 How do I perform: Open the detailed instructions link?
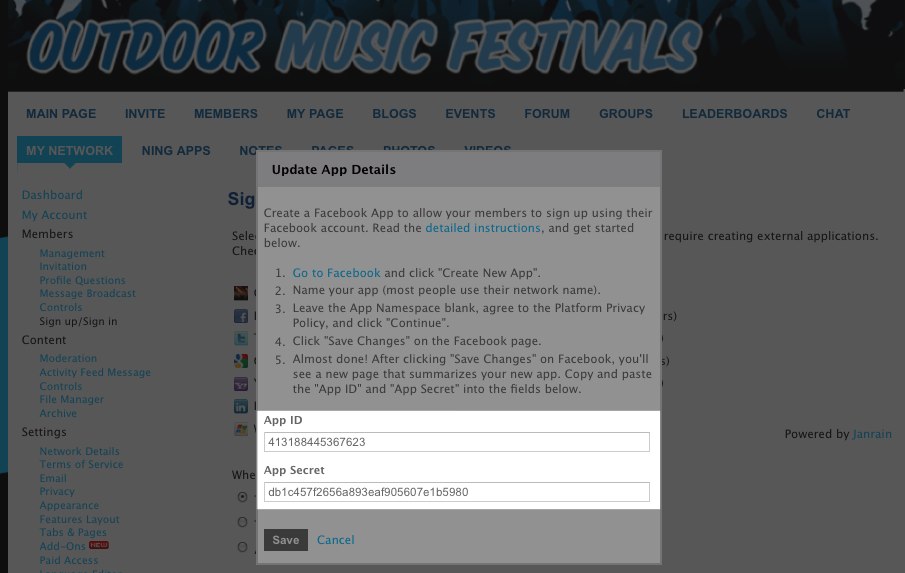(483, 228)
